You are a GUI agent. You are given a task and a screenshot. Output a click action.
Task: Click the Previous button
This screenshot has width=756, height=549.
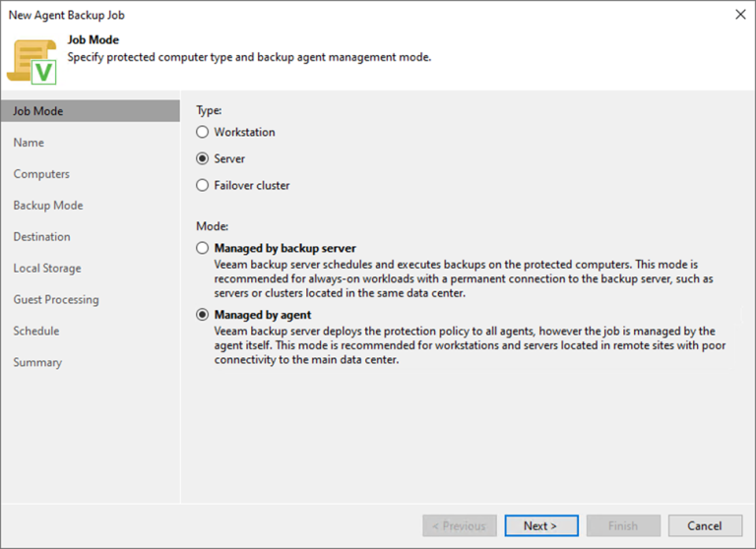click(460, 525)
